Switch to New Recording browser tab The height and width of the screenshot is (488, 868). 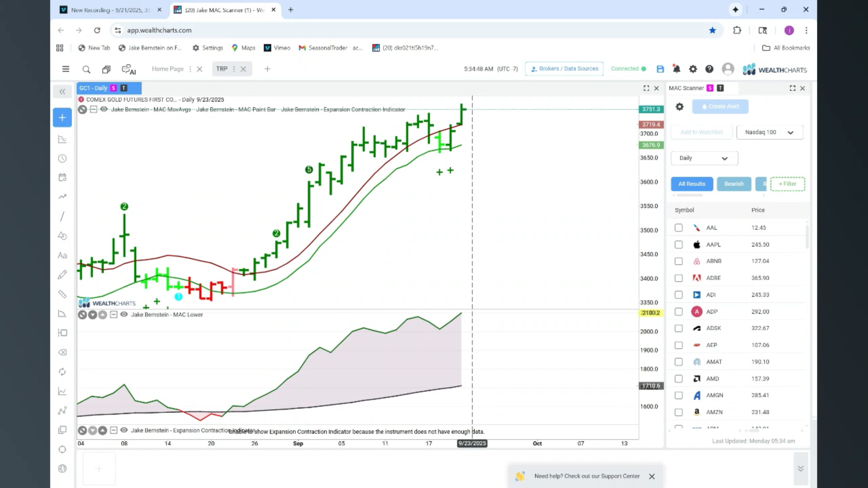pyautogui.click(x=110, y=10)
